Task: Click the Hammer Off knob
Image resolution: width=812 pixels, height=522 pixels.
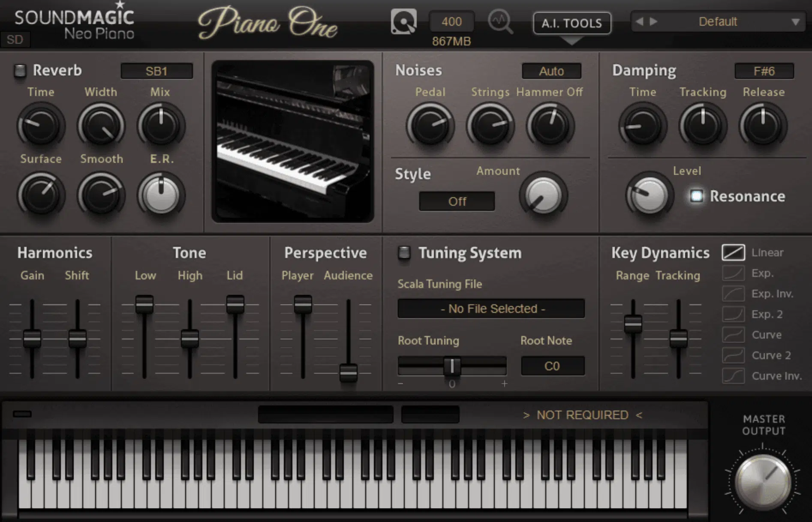Action: point(550,126)
